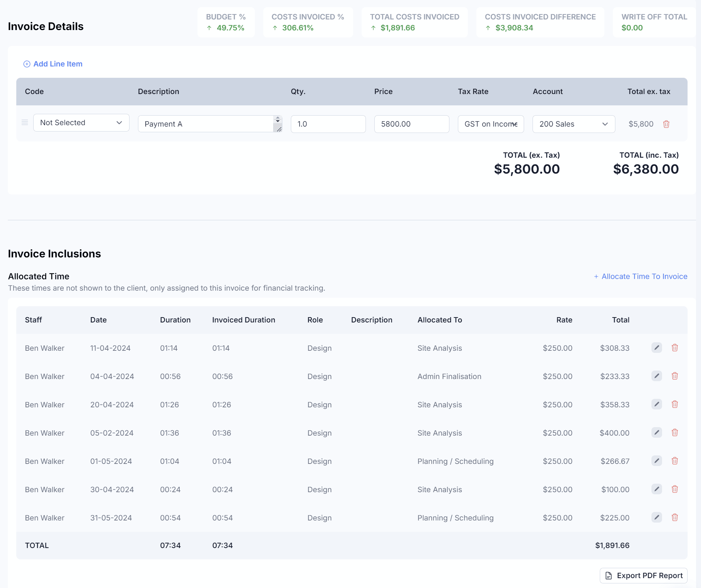Open the GST on Income tax rate dropdown
Image resolution: width=701 pixels, height=588 pixels.
click(x=491, y=124)
